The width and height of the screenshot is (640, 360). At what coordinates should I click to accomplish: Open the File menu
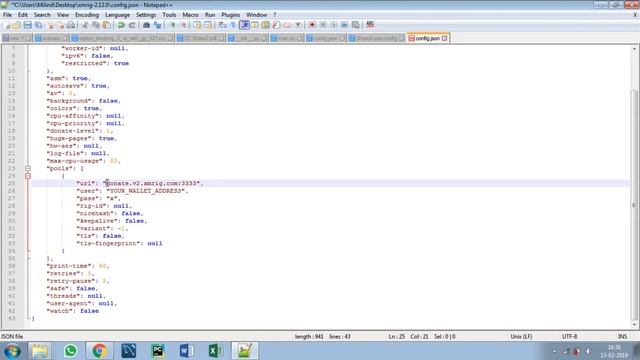click(7, 15)
